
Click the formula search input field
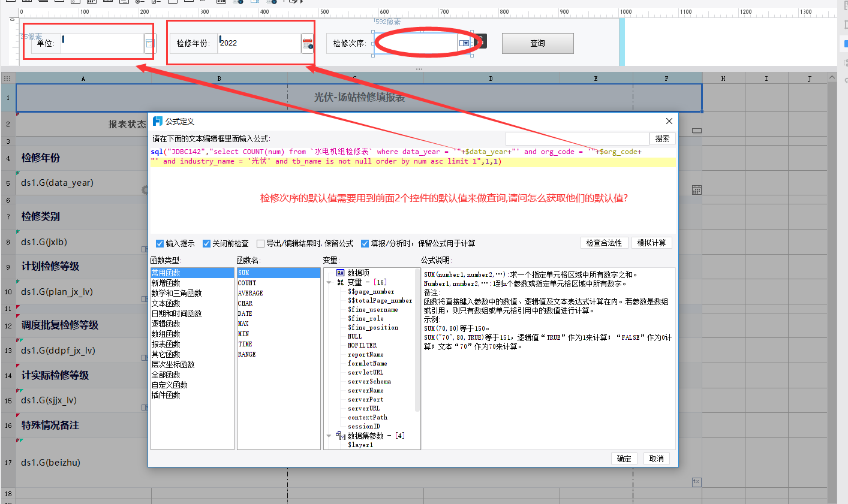(x=577, y=138)
